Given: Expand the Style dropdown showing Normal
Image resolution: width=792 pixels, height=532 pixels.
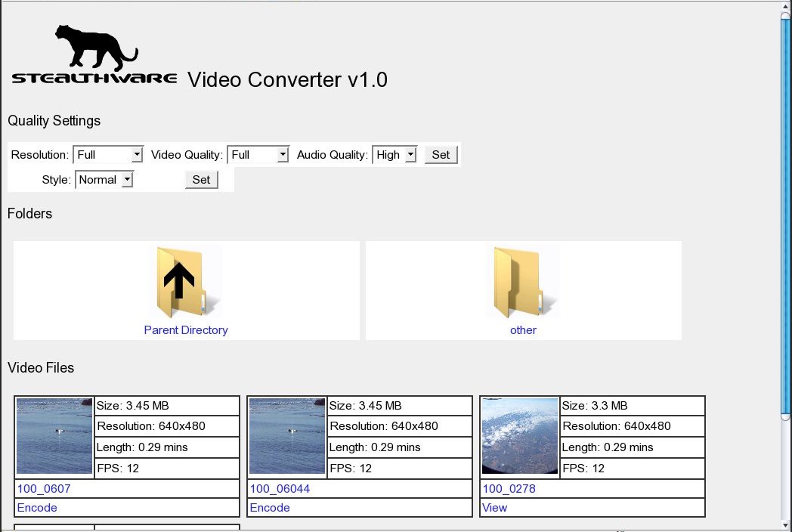Looking at the screenshot, I should click(104, 180).
